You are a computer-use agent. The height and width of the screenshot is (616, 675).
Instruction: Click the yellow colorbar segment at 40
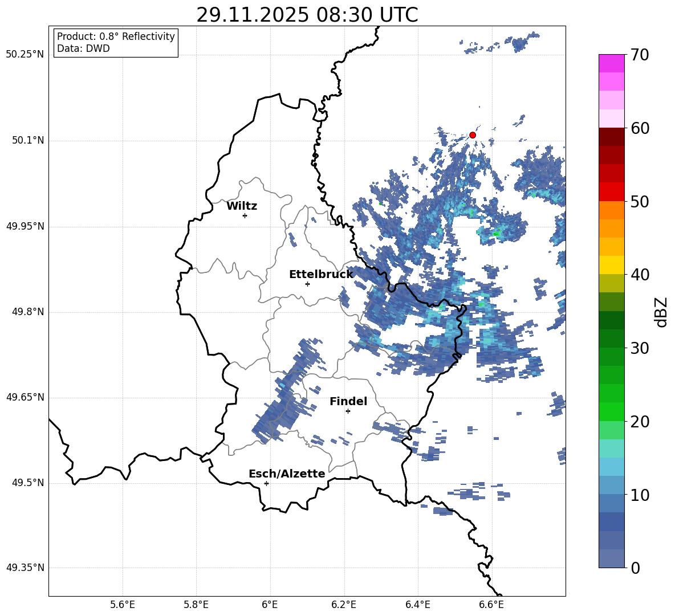click(612, 265)
